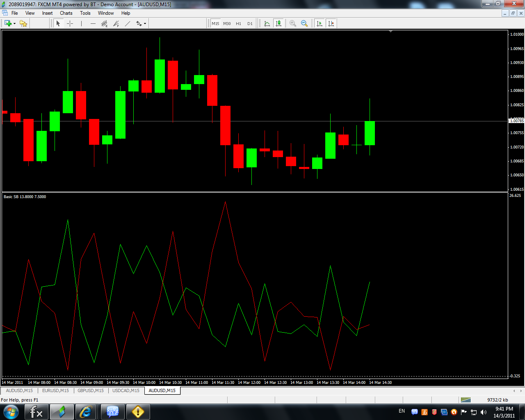Screen dimensions: 525x420
Task: Select the Fibonacci Retracement tool
Action: point(116,23)
